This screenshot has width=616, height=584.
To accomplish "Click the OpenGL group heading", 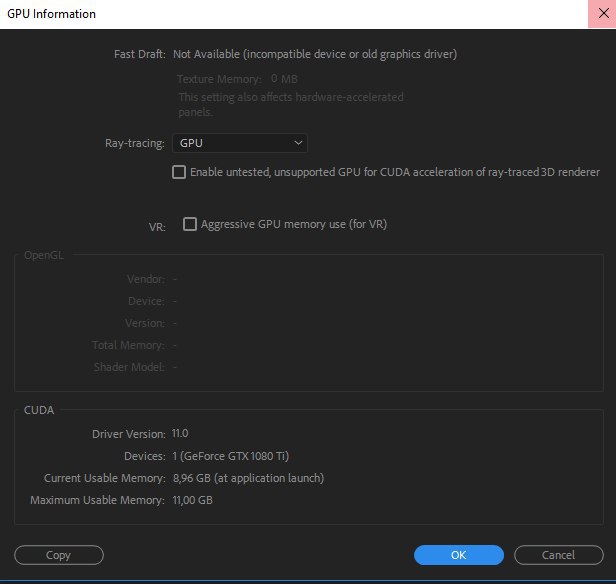I will point(44,255).
